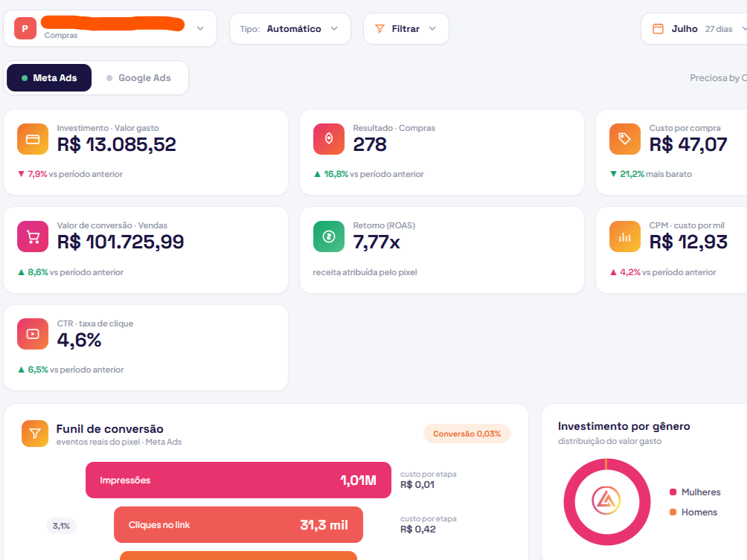Click the CTR play button icon
Screen dimensions: 747x560
coord(33,334)
